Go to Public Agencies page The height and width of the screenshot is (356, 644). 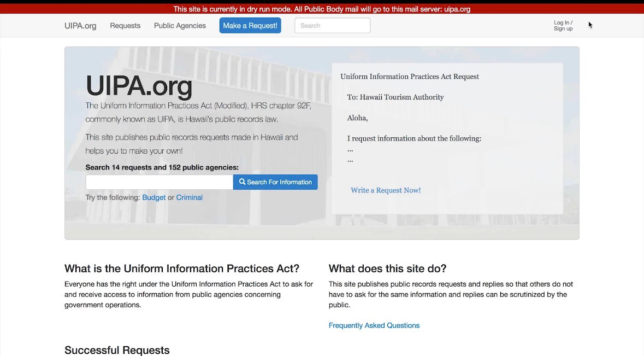click(180, 26)
